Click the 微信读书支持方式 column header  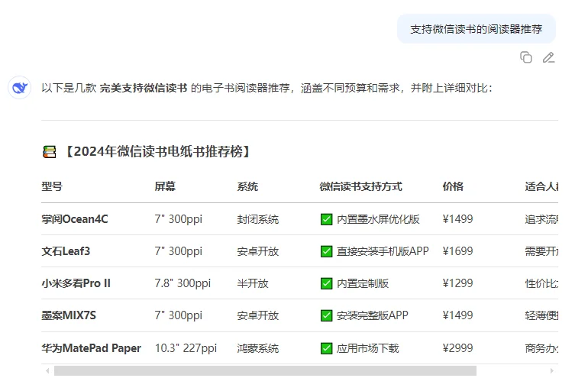coord(360,186)
